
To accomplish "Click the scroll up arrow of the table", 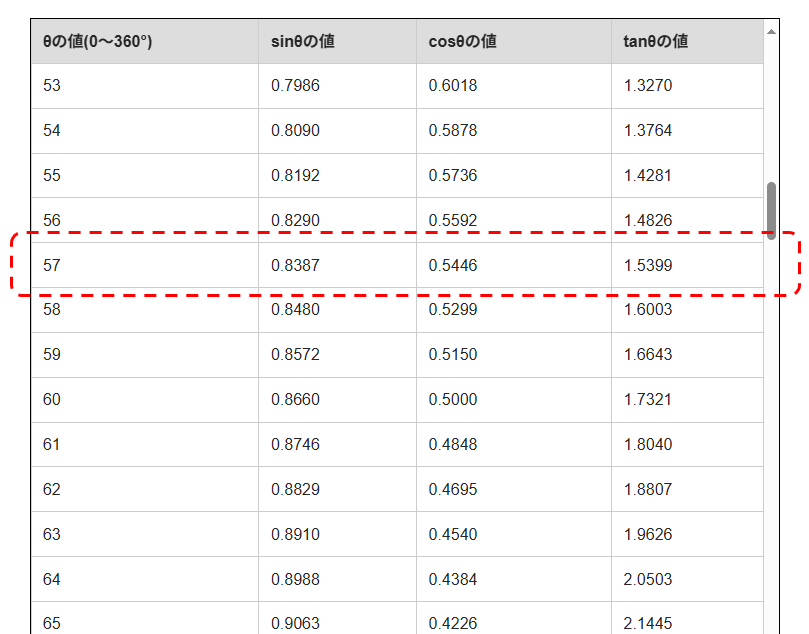I will click(771, 31).
